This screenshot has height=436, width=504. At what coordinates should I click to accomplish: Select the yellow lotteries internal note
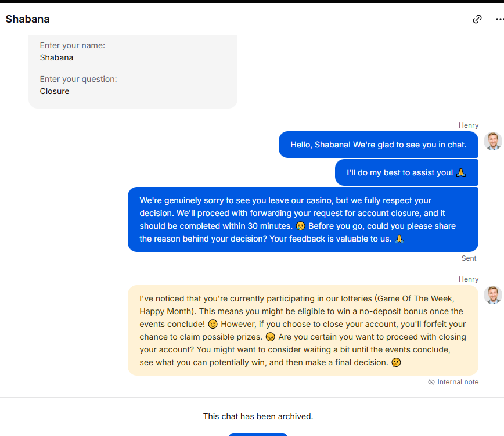pyautogui.click(x=303, y=330)
